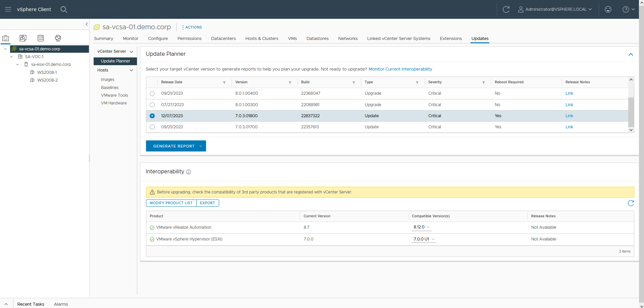Collapse the vCenter Server section
Image resolution: width=644 pixels, height=308 pixels.
tap(131, 52)
